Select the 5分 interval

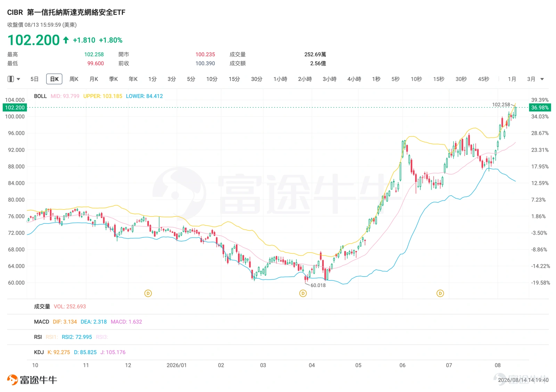point(191,79)
